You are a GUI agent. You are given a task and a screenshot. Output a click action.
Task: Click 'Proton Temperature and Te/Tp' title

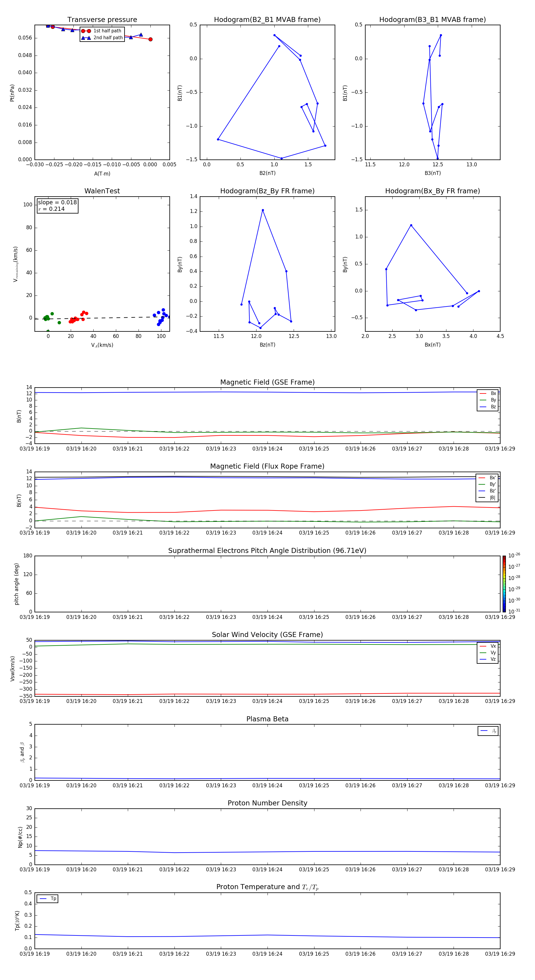[x=267, y=887]
